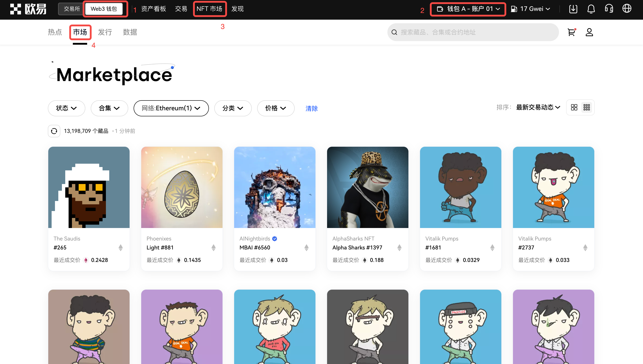Click the Ethereum icon on Vitalik Pumps #2737

click(585, 247)
